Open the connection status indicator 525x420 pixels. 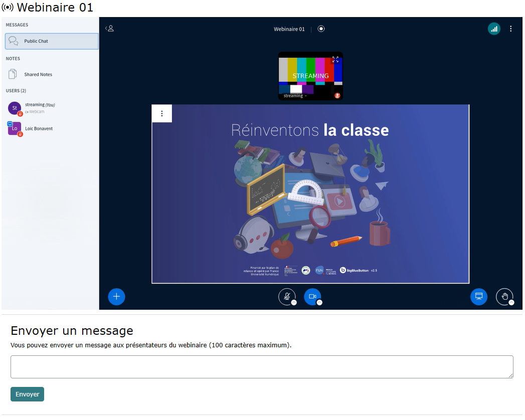(x=494, y=29)
